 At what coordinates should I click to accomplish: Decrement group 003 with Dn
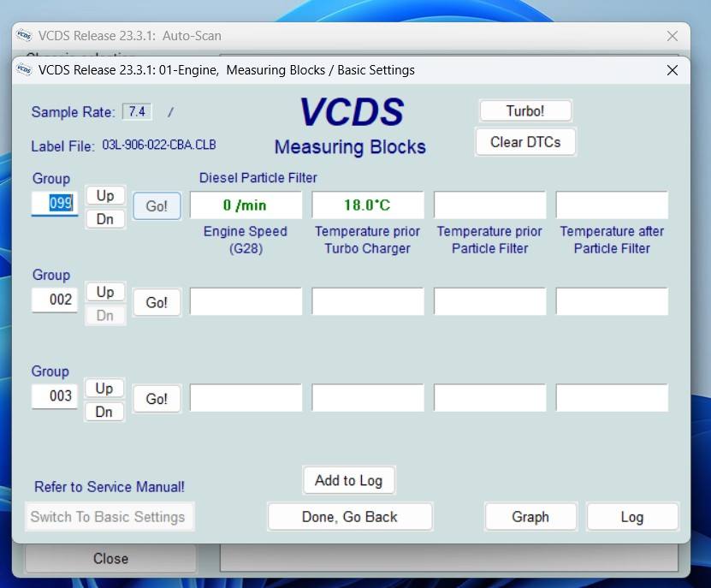[x=104, y=412]
